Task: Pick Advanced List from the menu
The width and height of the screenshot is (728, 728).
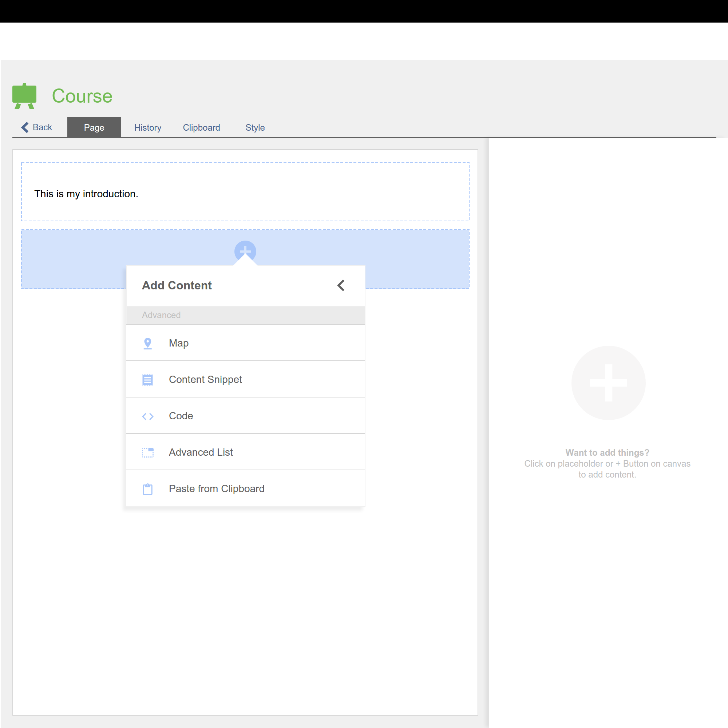Action: click(x=201, y=452)
